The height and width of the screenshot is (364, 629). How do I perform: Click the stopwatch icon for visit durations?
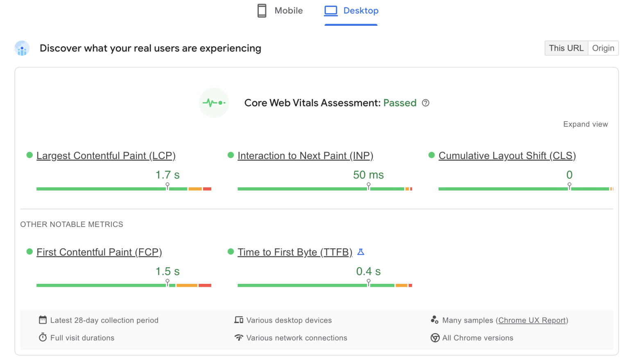pyautogui.click(x=43, y=337)
